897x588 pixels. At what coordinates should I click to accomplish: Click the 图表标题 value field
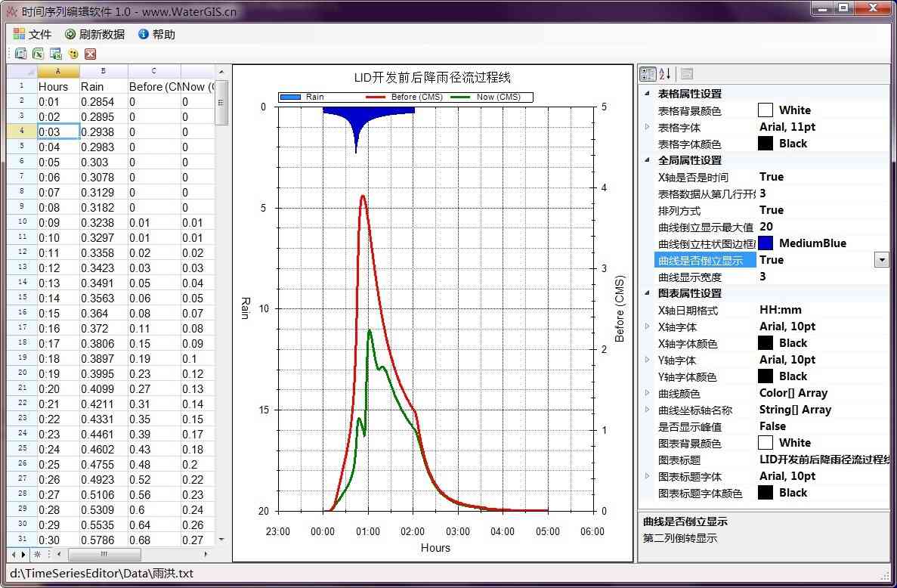coord(823,460)
